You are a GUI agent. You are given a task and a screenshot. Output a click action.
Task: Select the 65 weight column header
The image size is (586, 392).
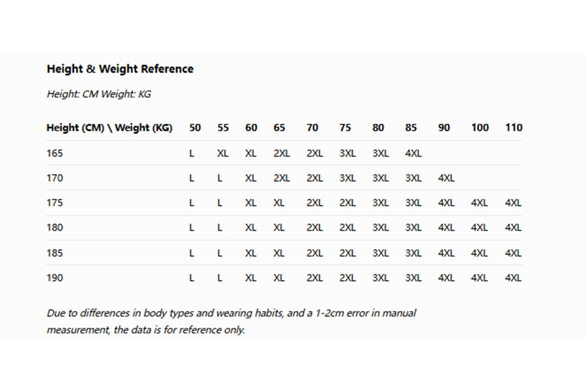pos(279,128)
